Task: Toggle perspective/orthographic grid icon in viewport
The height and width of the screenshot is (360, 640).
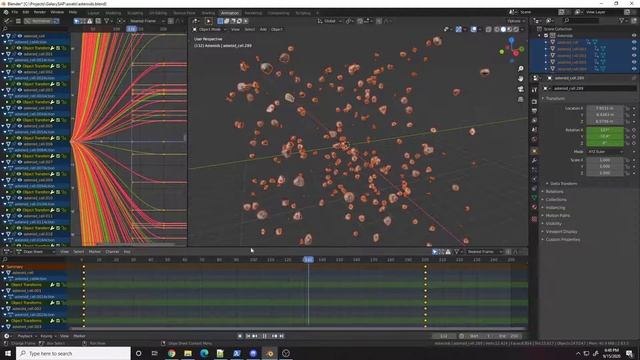Action: click(520, 99)
